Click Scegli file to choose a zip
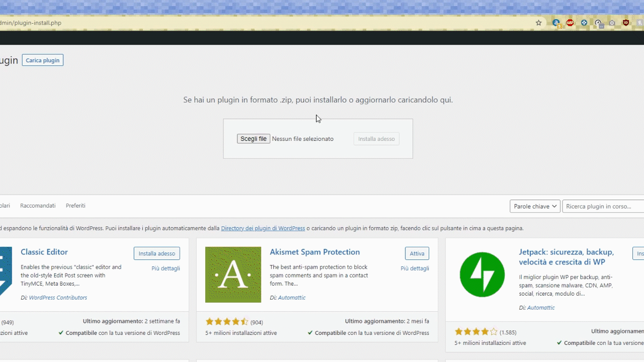The image size is (644, 362). 253,139
